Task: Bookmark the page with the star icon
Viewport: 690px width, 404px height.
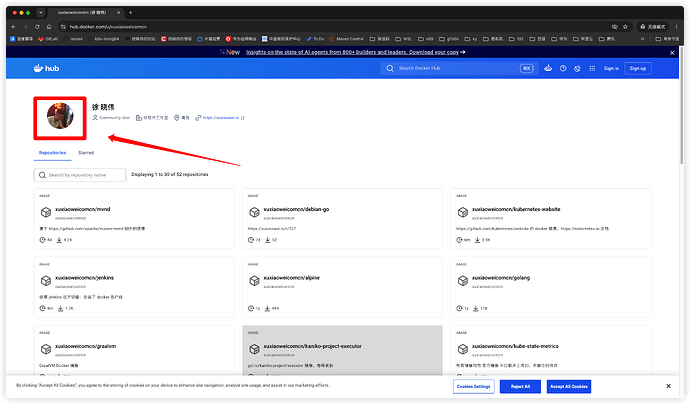Action: (625, 27)
